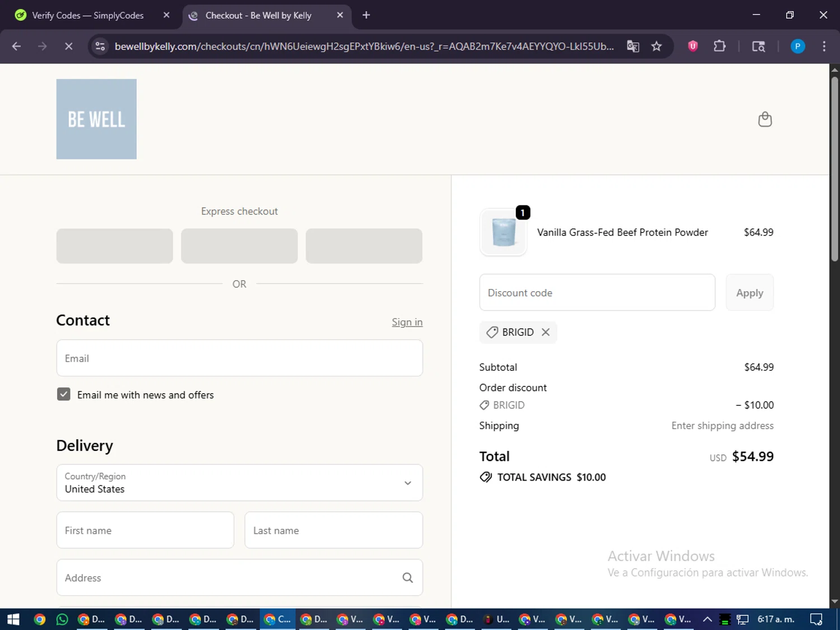Viewport: 840px width, 630px height.
Task: Click the TOTAL SAVINGS $10.00 text
Action: (x=551, y=477)
